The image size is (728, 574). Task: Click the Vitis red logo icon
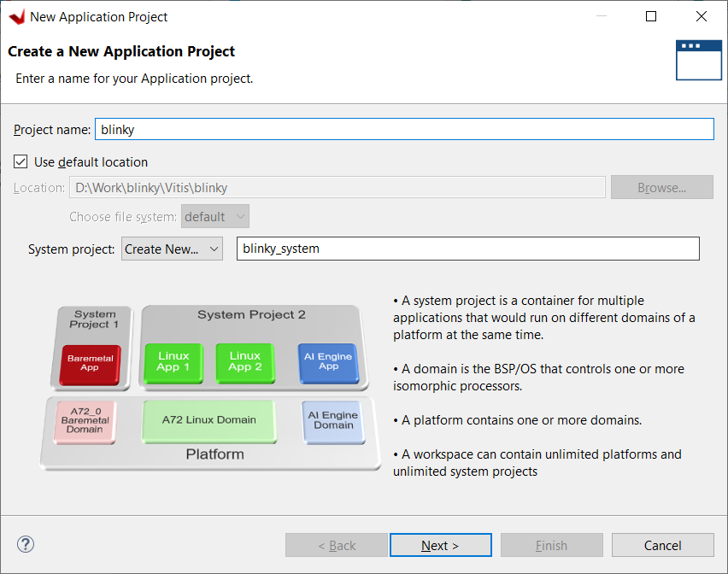(17, 17)
